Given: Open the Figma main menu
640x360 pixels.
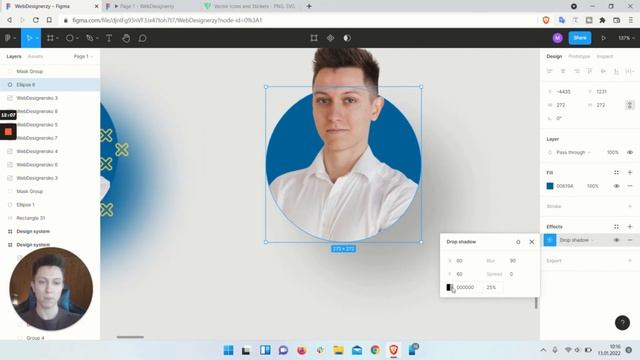Looking at the screenshot, I should [8, 38].
